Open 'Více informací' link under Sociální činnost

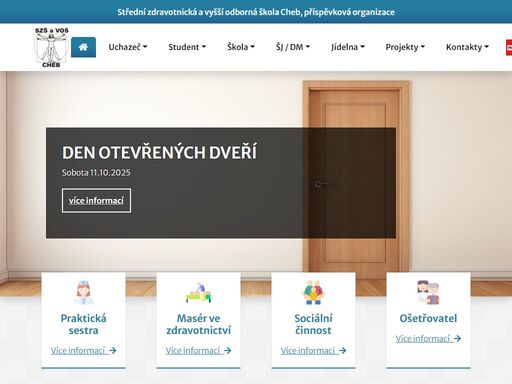pos(313,350)
